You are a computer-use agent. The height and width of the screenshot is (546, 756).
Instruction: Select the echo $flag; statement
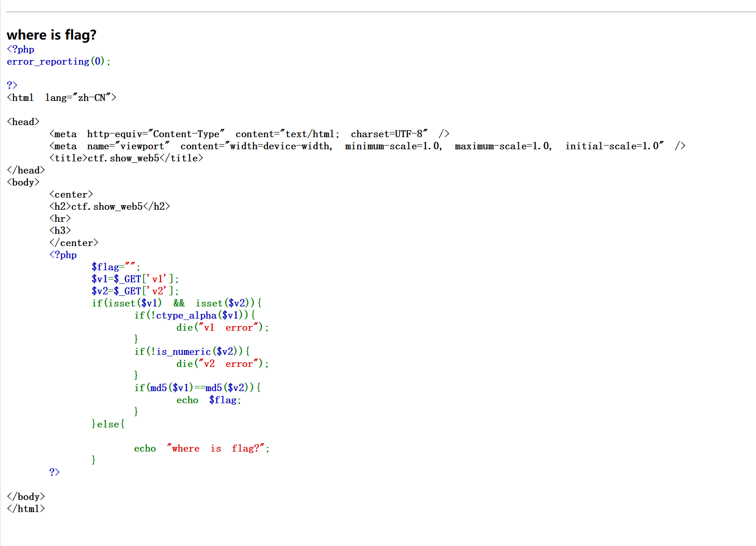(208, 400)
